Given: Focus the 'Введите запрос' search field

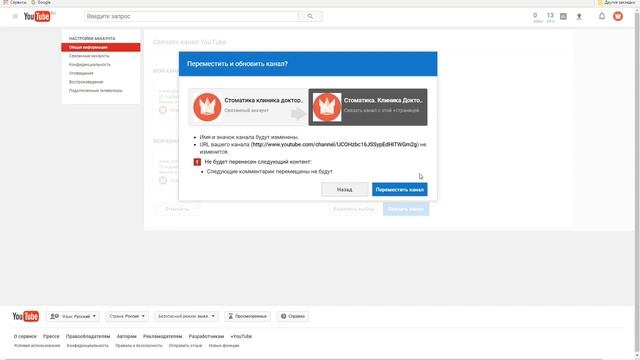Looking at the screenshot, I should click(191, 16).
